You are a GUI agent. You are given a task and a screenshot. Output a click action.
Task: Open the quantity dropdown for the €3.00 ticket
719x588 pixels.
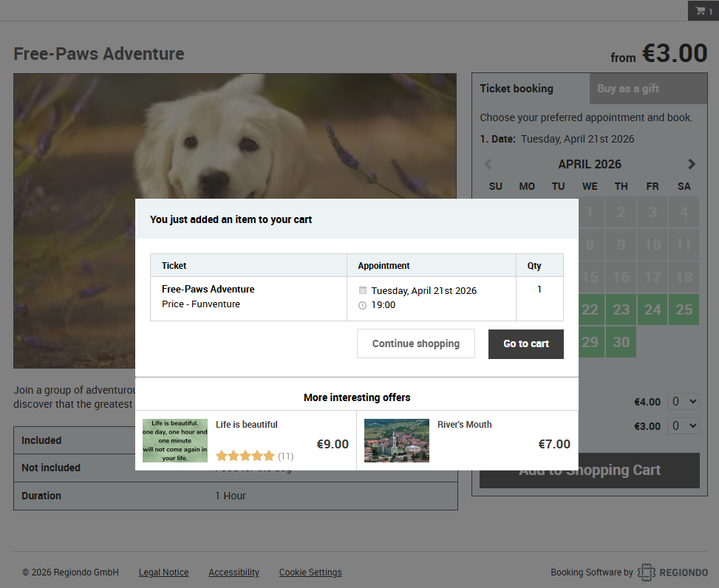click(x=684, y=425)
